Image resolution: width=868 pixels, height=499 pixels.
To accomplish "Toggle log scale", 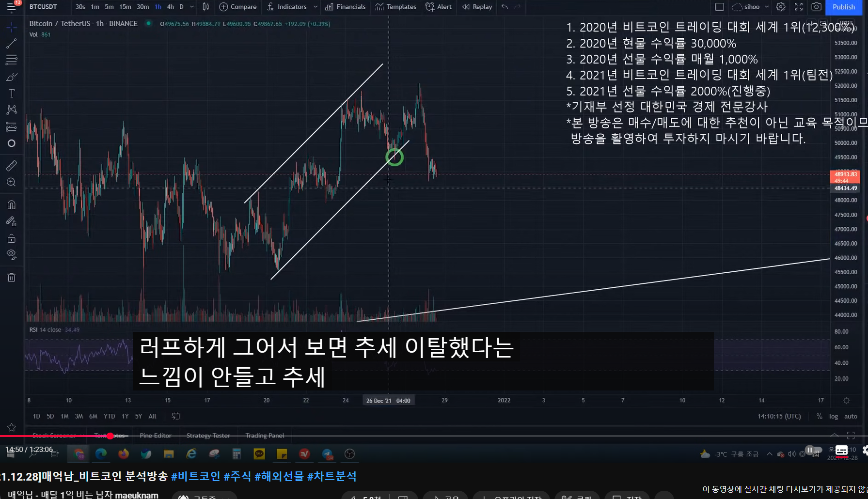I will (x=834, y=416).
